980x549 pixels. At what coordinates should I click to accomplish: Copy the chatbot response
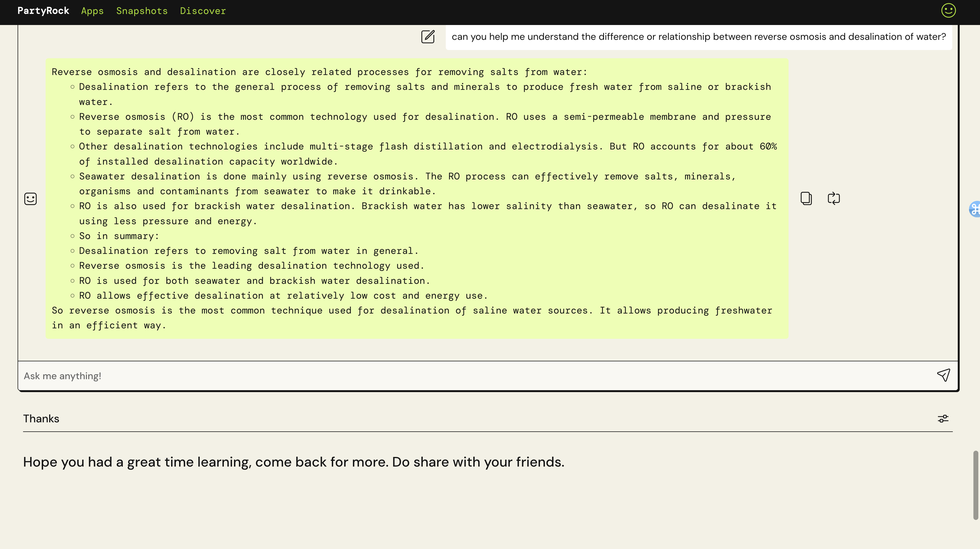coord(806,198)
